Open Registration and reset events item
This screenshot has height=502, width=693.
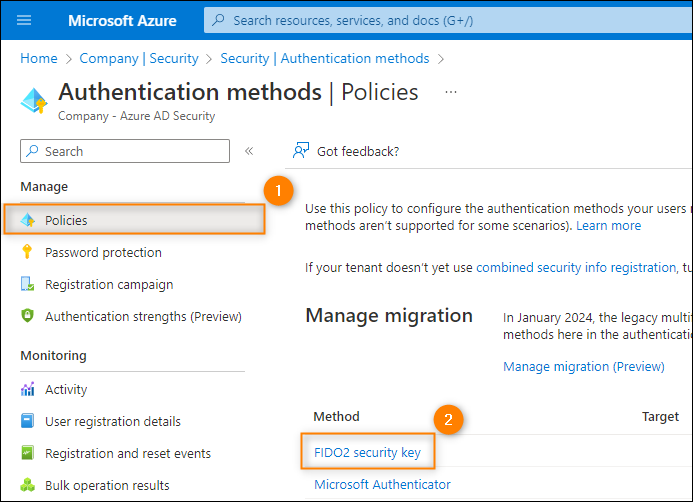(x=128, y=453)
